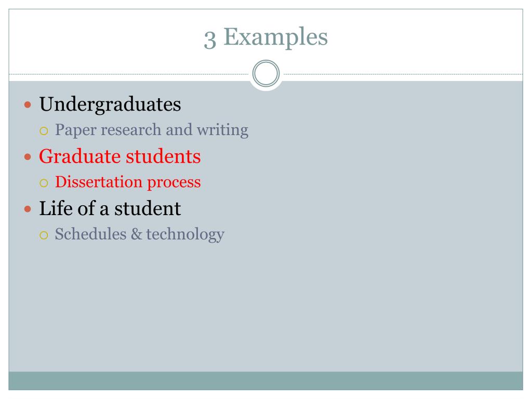Click the double-ring circle ornament below the title
The image size is (532, 399).
[266, 73]
